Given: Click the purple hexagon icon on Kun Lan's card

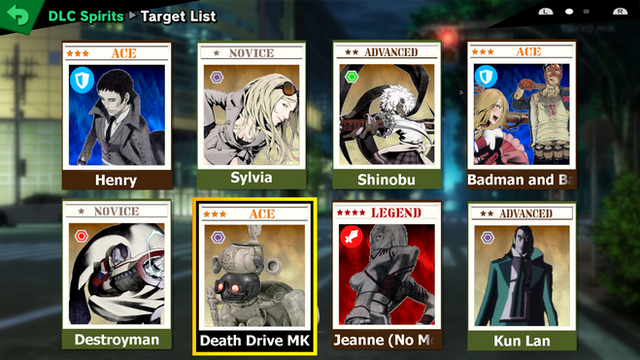Looking at the screenshot, I should tap(487, 238).
